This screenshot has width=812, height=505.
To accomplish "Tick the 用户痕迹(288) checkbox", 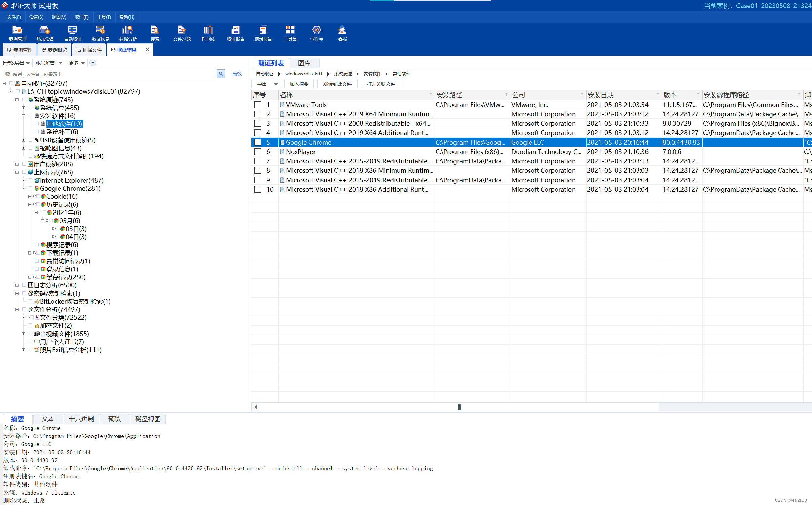I will pyautogui.click(x=24, y=164).
